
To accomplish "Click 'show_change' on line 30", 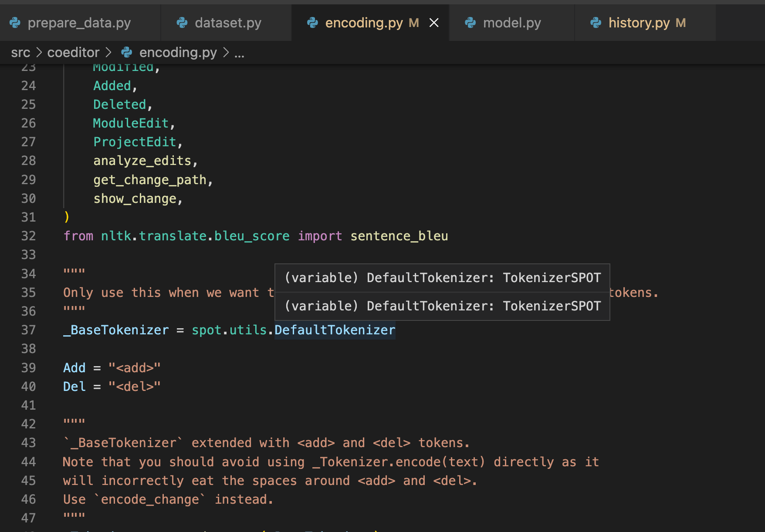I will click(135, 199).
